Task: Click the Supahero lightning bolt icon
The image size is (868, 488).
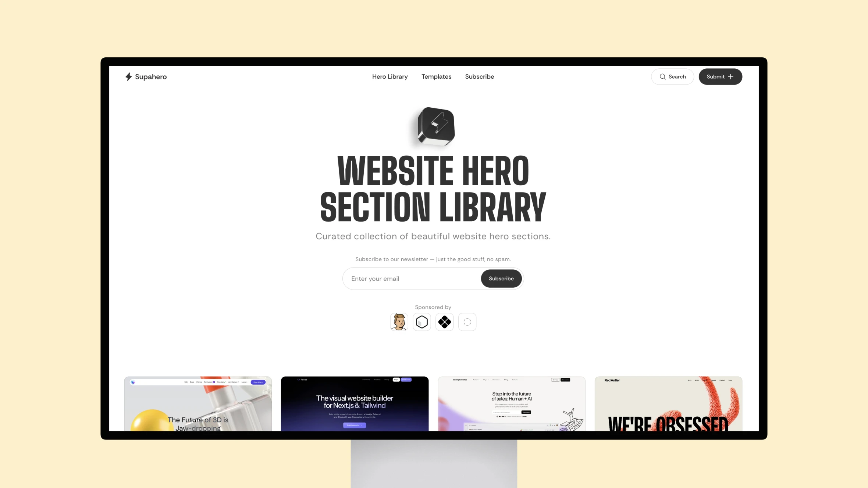Action: point(129,76)
